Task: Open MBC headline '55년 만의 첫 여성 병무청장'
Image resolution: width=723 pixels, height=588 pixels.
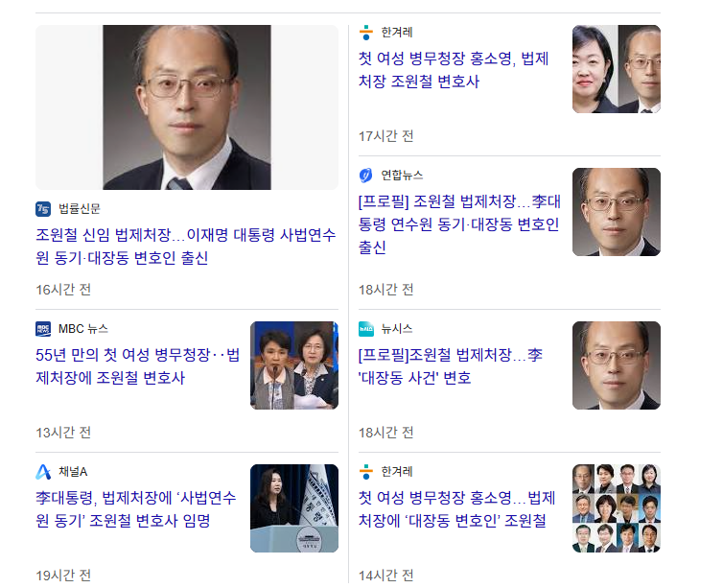Action: click(x=137, y=366)
